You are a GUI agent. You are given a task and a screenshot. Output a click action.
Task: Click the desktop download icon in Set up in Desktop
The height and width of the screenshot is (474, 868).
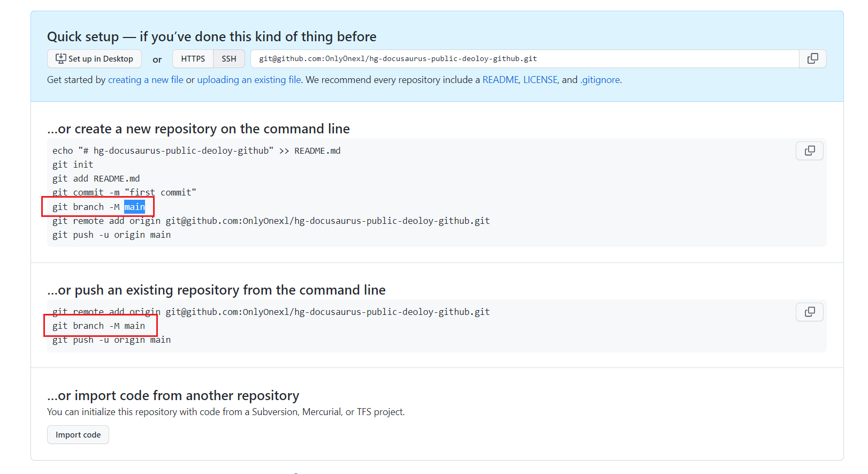(61, 58)
